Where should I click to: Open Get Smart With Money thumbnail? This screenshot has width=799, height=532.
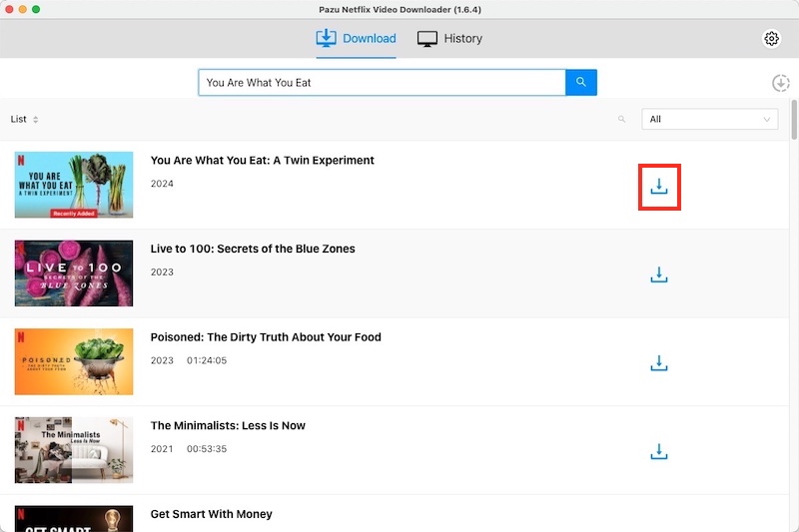tap(74, 519)
